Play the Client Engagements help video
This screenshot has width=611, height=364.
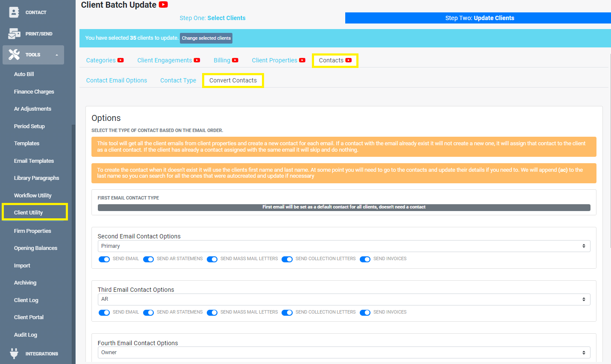197,60
